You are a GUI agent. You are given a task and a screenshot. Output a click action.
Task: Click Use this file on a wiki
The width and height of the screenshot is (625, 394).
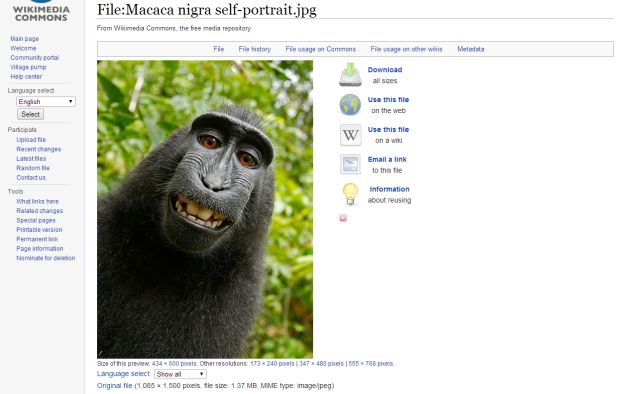coord(388,130)
